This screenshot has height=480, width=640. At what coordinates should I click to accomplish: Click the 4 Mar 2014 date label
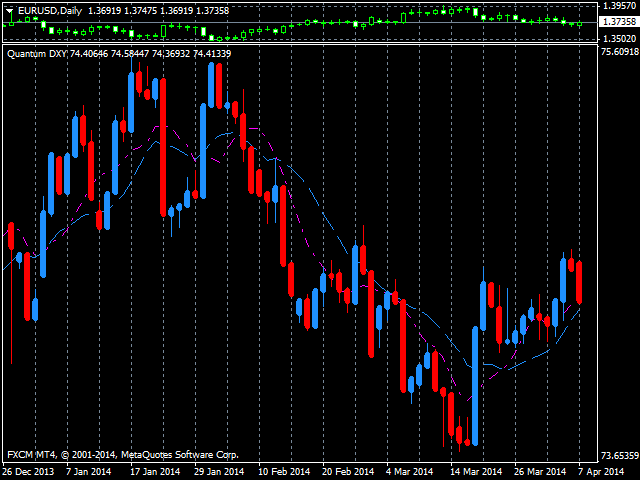pos(409,472)
